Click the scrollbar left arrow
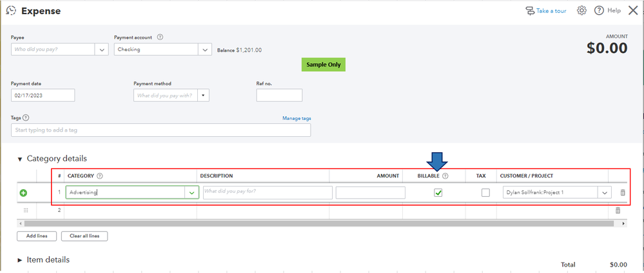Viewport: 644px width, 273px height. click(19, 224)
